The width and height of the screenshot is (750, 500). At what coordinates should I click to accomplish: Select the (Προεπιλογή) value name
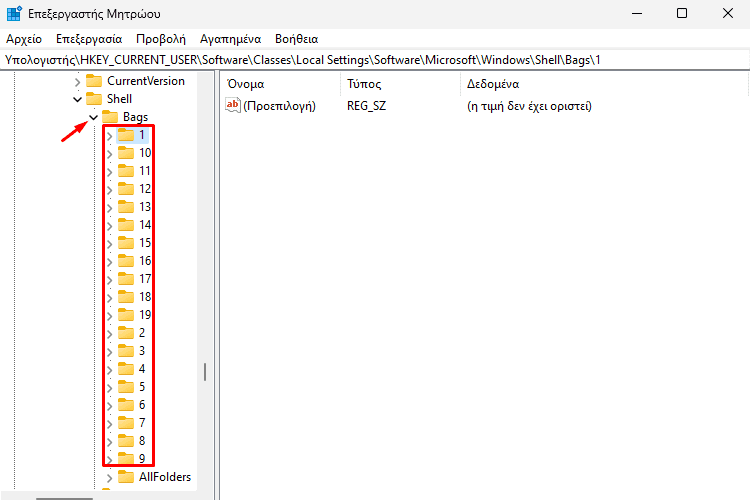[279, 106]
